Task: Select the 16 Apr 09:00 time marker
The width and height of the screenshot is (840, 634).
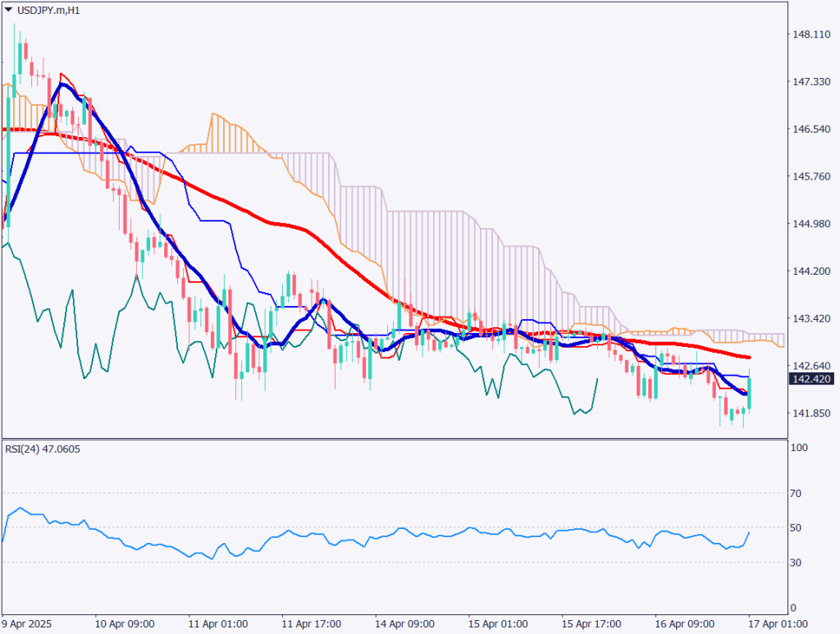Action: pyautogui.click(x=685, y=624)
